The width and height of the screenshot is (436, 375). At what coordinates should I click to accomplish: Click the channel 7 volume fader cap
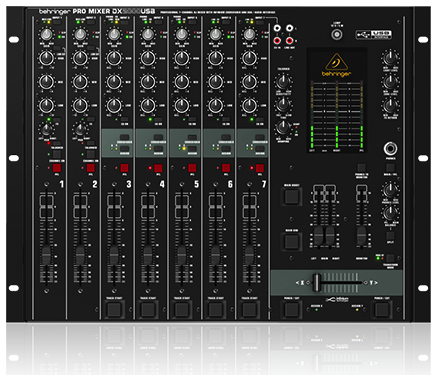(249, 255)
